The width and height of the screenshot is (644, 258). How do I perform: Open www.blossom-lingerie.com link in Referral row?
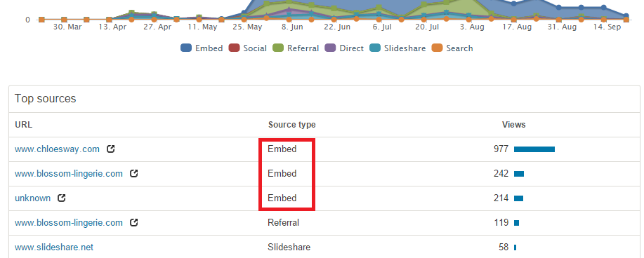(69, 223)
